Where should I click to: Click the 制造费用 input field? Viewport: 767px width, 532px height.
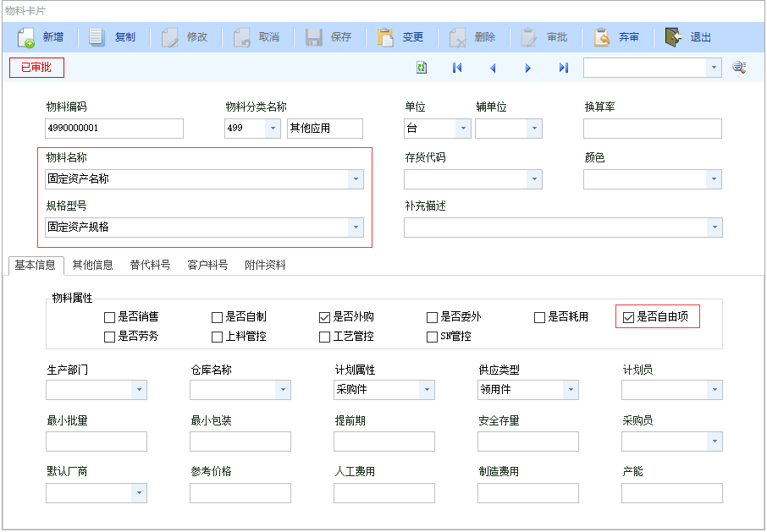click(527, 493)
